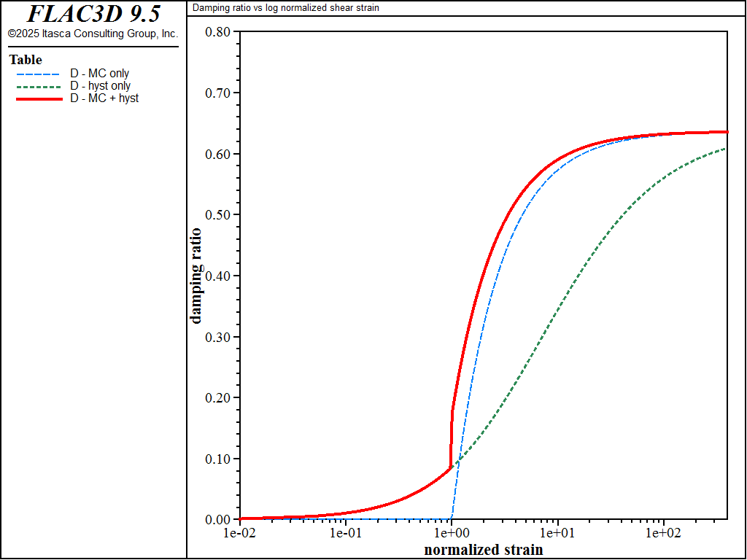Click the 1e-02 x-axis tick label
Screen dimensions: 747x560
coord(239,533)
